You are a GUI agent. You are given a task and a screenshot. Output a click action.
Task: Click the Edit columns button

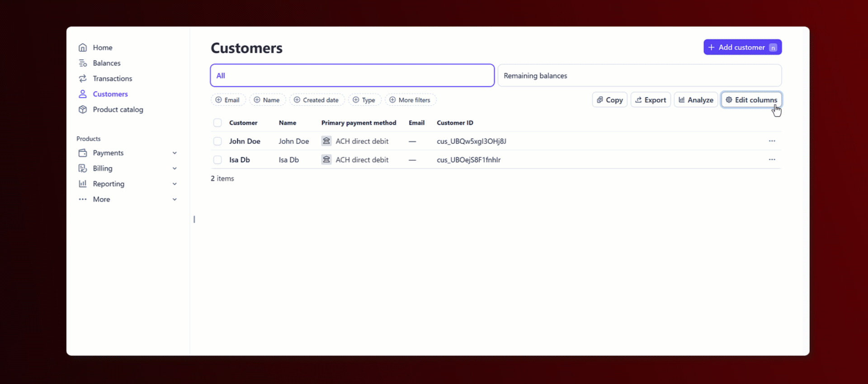pyautogui.click(x=751, y=100)
